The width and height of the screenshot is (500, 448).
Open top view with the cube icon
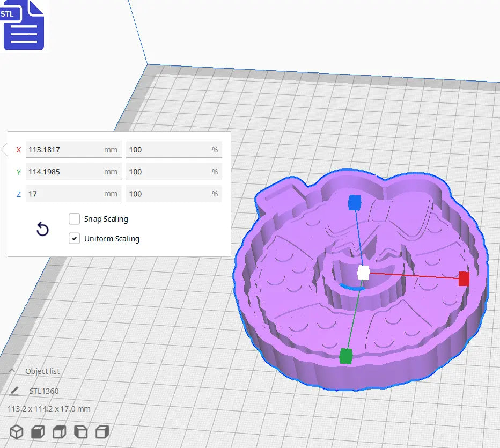click(59, 431)
